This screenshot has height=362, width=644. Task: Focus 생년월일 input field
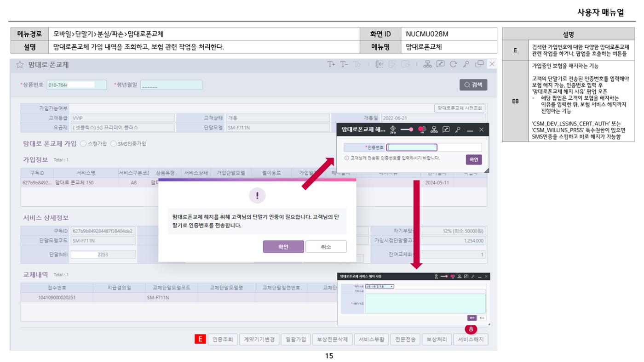(171, 85)
